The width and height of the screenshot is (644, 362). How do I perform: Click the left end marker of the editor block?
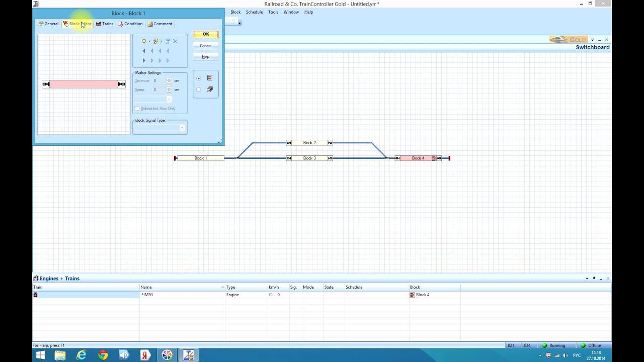(x=46, y=84)
